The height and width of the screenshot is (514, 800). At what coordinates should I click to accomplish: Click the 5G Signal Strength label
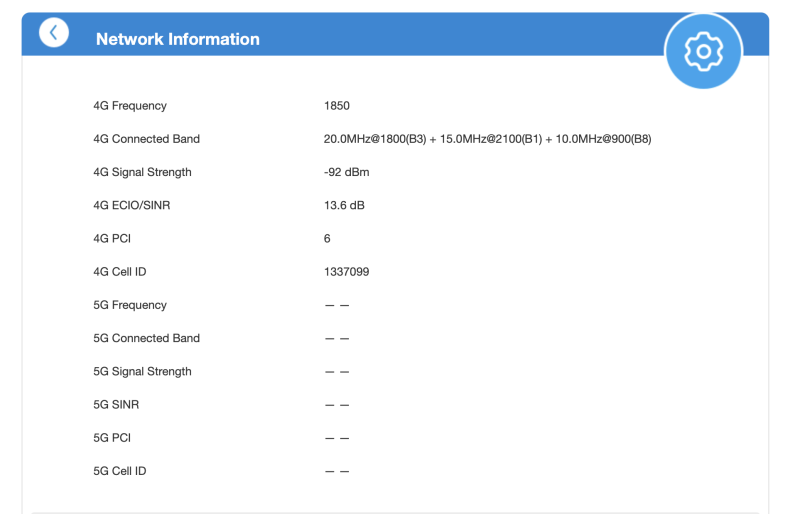point(142,371)
